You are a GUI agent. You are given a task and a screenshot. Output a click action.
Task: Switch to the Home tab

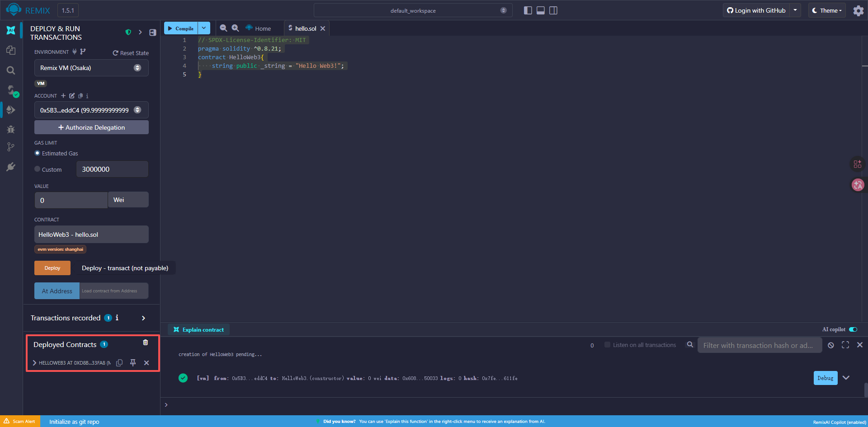(258, 28)
